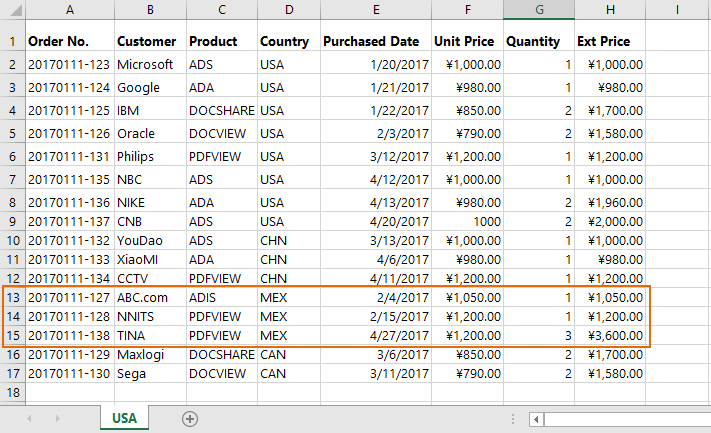Image resolution: width=711 pixels, height=433 pixels.
Task: Go to previous sheet arrow
Action: tap(29, 418)
